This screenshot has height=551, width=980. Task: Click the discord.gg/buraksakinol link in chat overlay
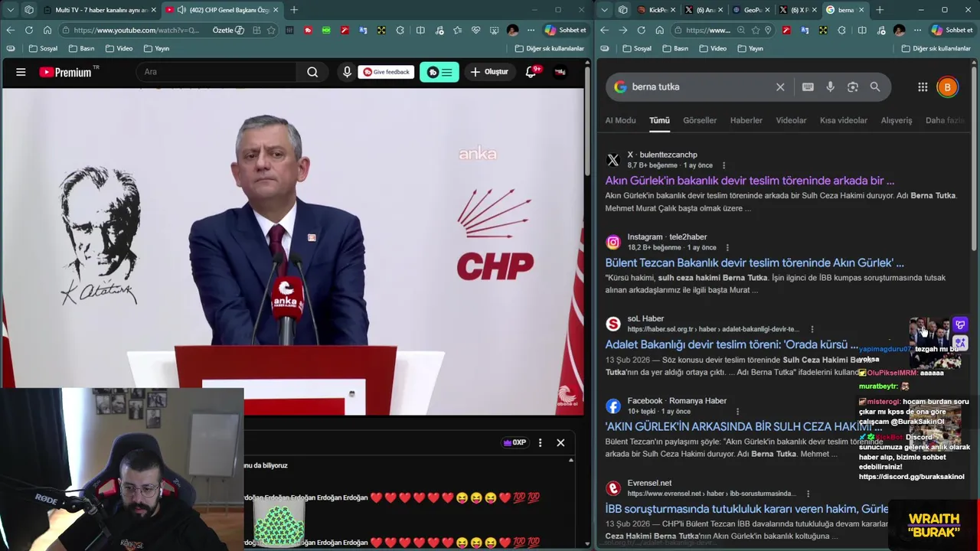coord(911,477)
